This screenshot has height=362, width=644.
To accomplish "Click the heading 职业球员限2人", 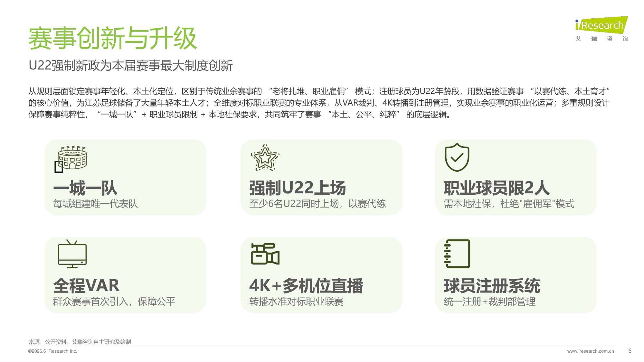I will pyautogui.click(x=497, y=188).
